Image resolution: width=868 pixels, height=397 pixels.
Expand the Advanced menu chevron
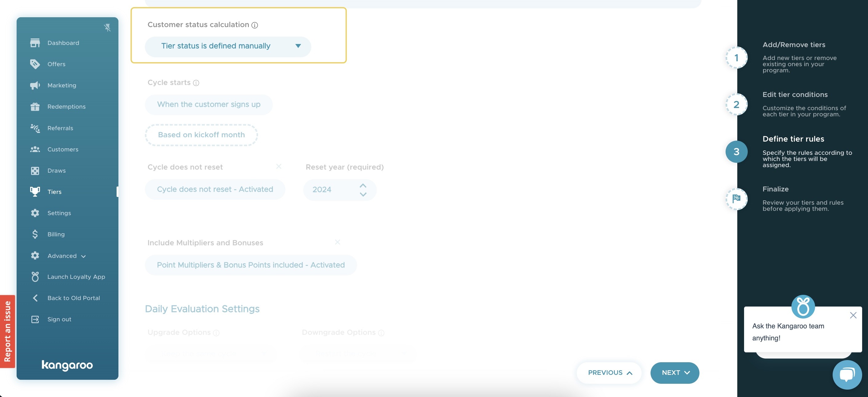[83, 256]
